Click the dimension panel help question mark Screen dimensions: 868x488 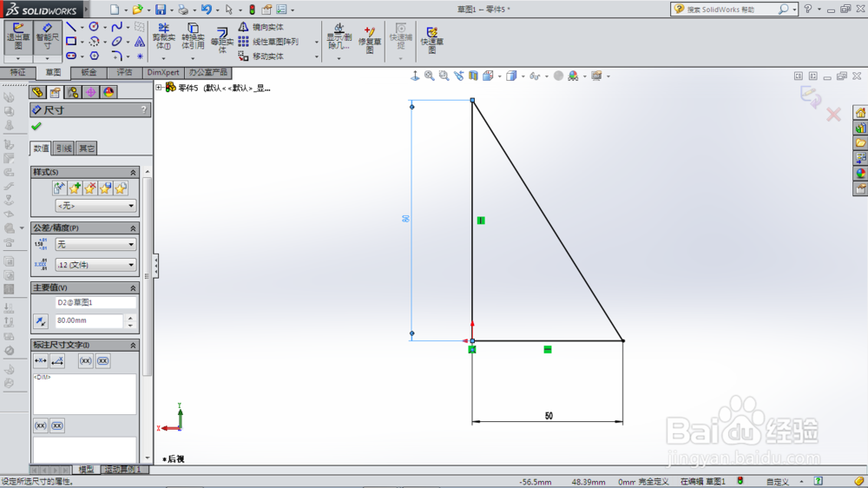[x=144, y=109]
